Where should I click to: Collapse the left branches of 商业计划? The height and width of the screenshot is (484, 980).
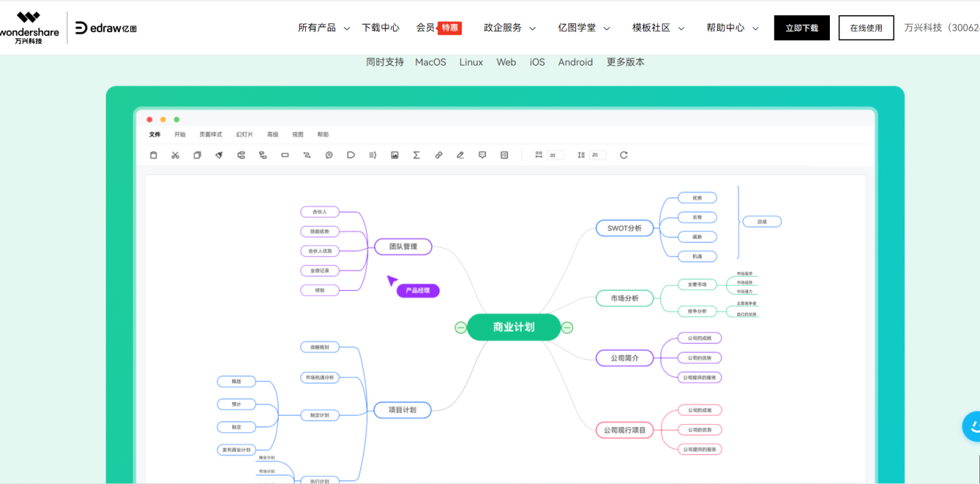coord(460,327)
